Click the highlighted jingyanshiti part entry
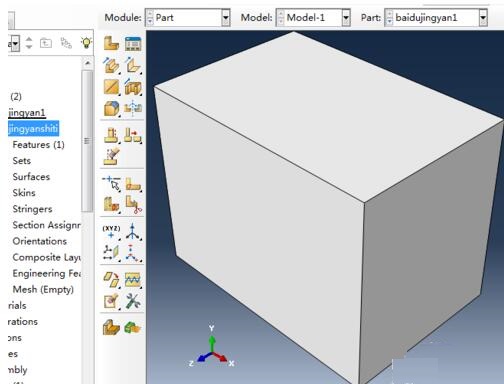Image resolution: width=504 pixels, height=384 pixels. click(x=33, y=129)
